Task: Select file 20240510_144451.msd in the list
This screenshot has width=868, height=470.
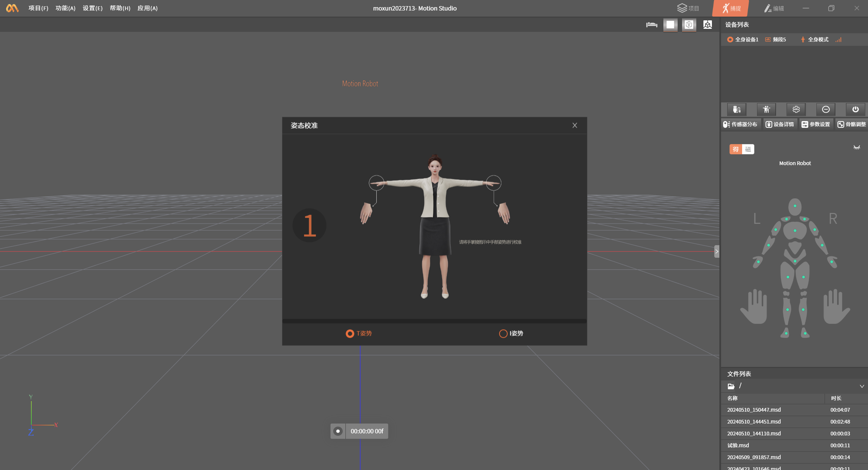Action: click(x=754, y=422)
